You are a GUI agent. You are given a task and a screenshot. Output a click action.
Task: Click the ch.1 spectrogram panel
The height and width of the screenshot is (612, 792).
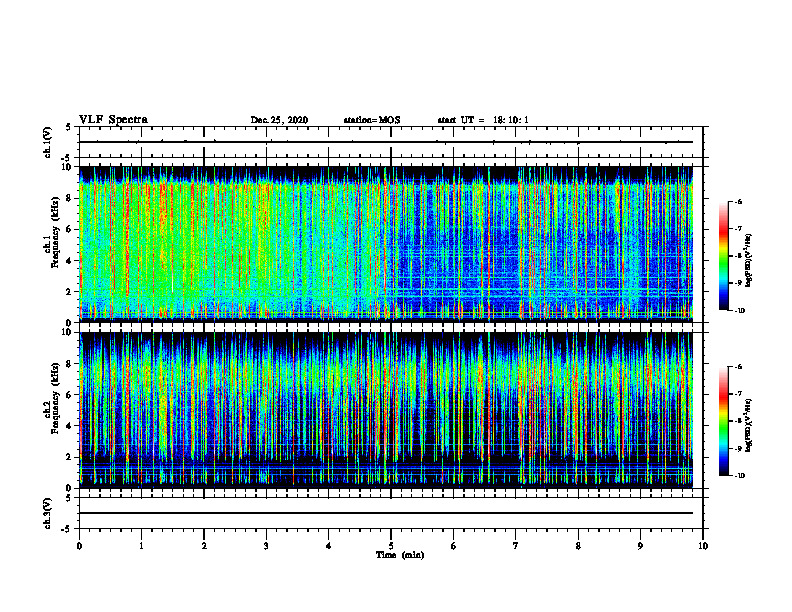386,244
